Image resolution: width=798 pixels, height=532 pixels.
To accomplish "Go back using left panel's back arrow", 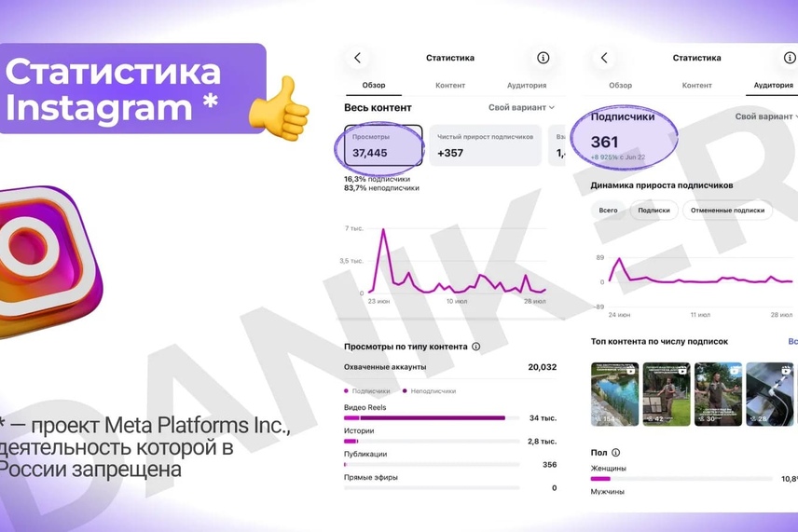I will [357, 58].
